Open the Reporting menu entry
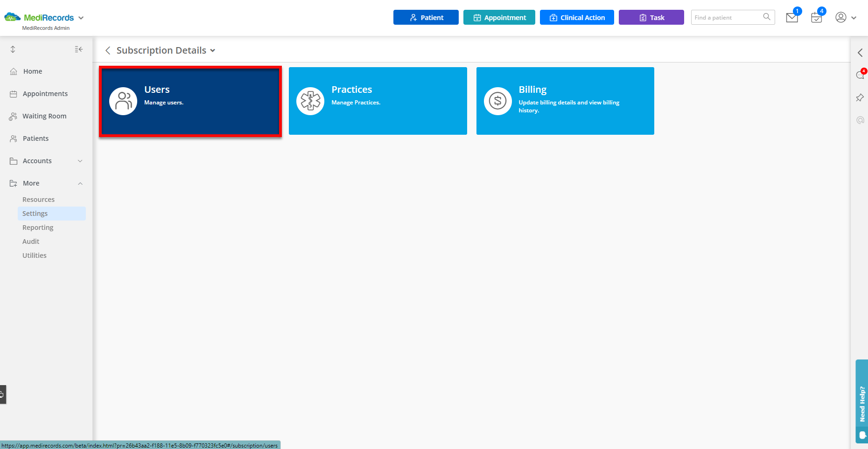 click(38, 227)
